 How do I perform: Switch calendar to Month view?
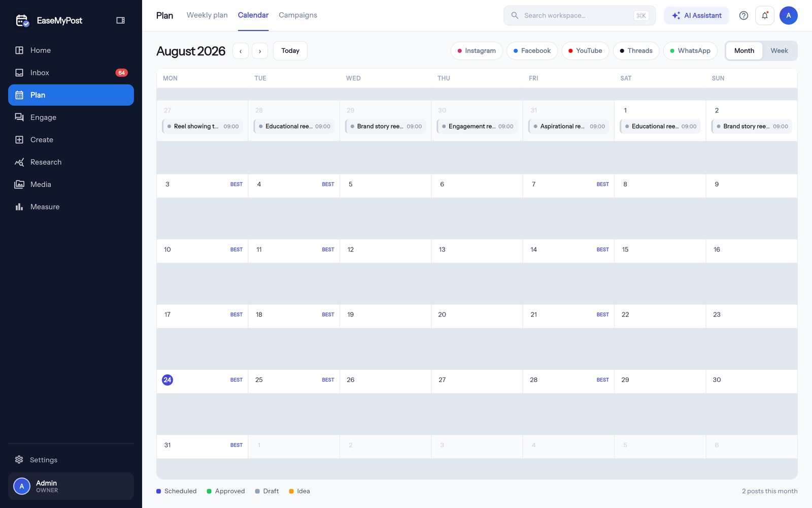pyautogui.click(x=744, y=51)
